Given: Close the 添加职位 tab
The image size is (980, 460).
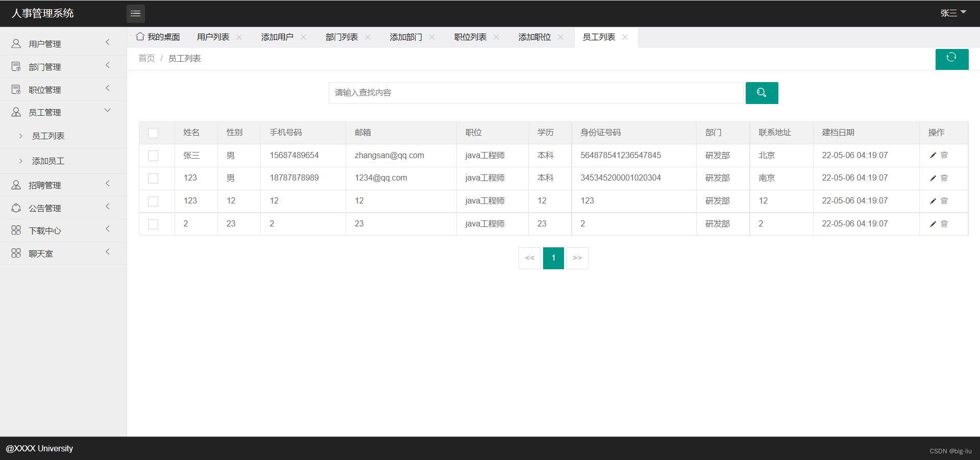Looking at the screenshot, I should pos(560,37).
